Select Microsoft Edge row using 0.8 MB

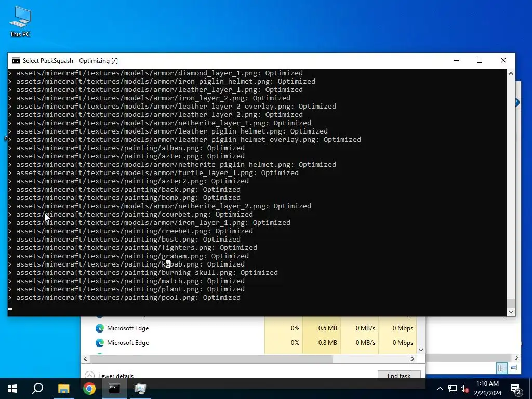click(249, 343)
